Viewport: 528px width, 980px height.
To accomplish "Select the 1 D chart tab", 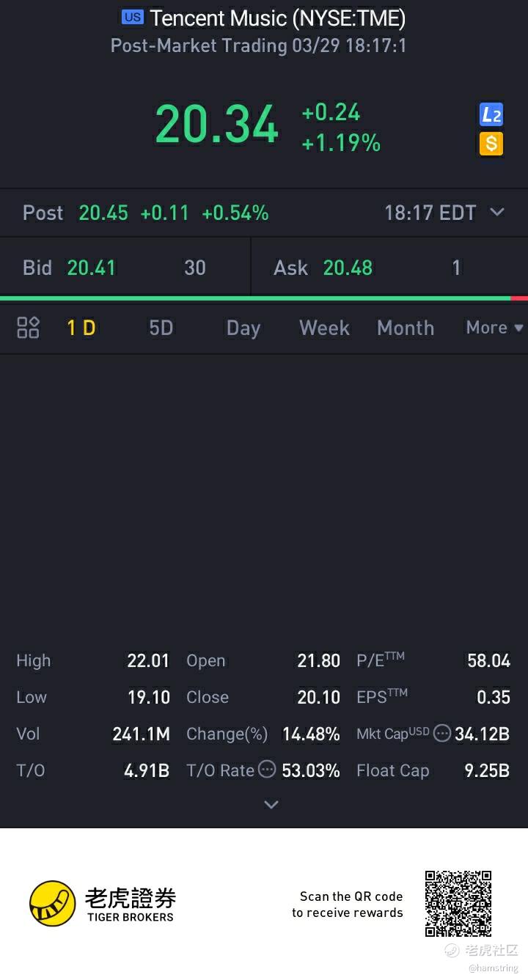I will click(x=81, y=328).
